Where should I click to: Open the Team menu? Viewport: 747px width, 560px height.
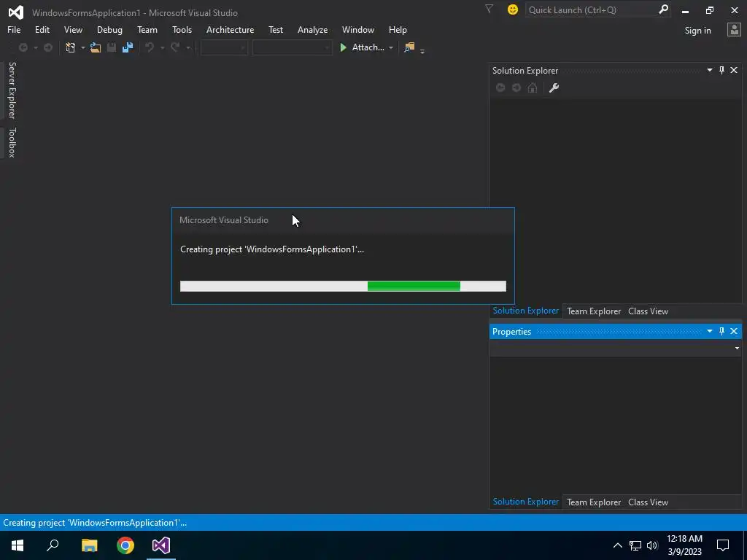(x=147, y=29)
